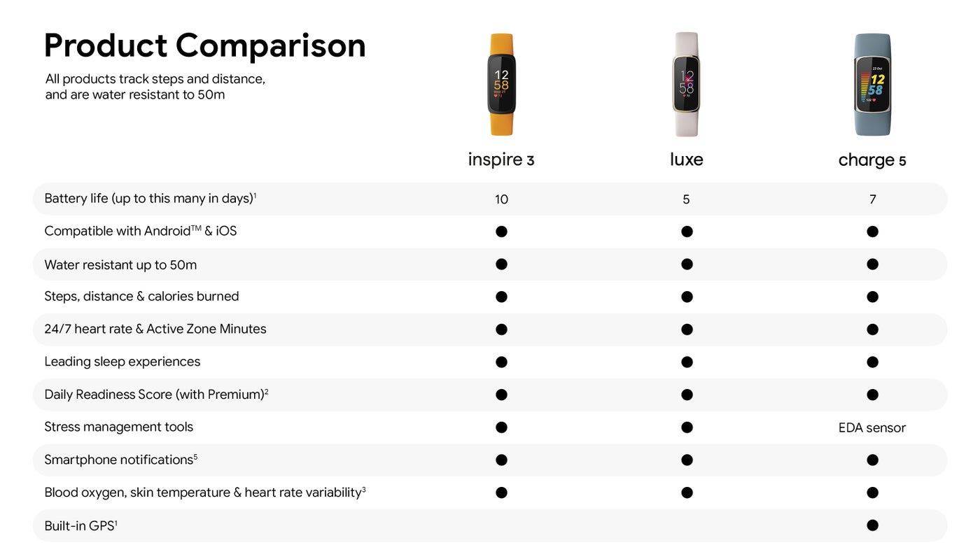The image size is (980, 545).
Task: Click Charge 5 dot for 24/7 heart rate
Action: (x=872, y=330)
